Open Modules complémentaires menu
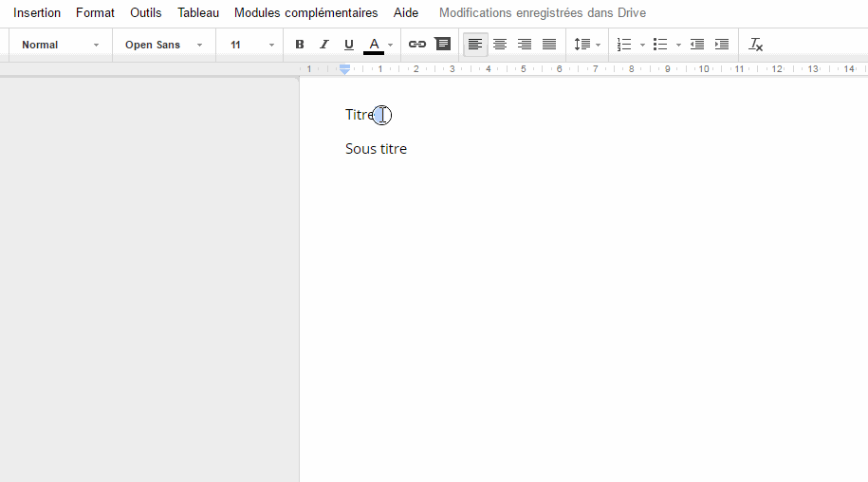Image resolution: width=868 pixels, height=482 pixels. tap(305, 12)
